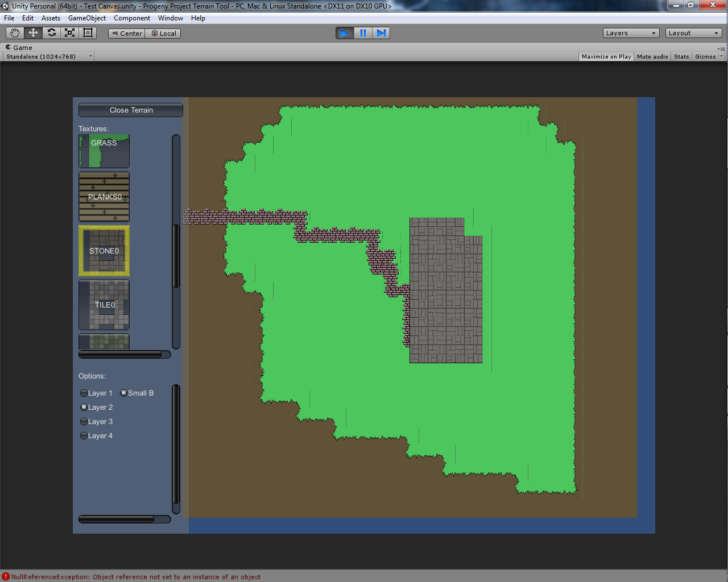The height and width of the screenshot is (582, 728).
Task: Open the Component menu
Action: click(x=132, y=18)
